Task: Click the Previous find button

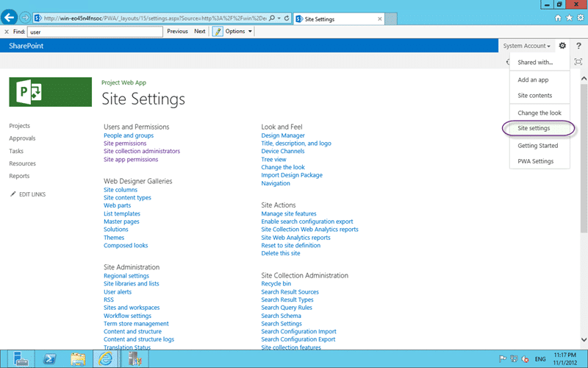Action: pos(177,31)
